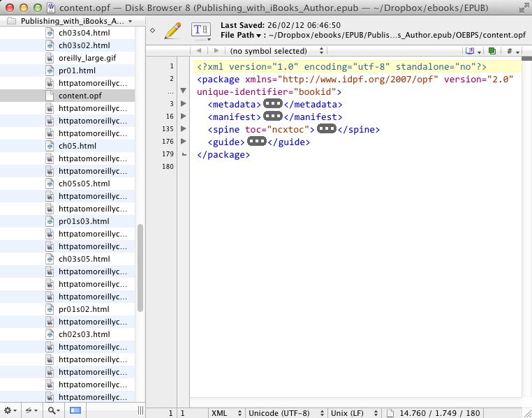
Task: Open the Text Options toolbar icon
Action: [201, 31]
